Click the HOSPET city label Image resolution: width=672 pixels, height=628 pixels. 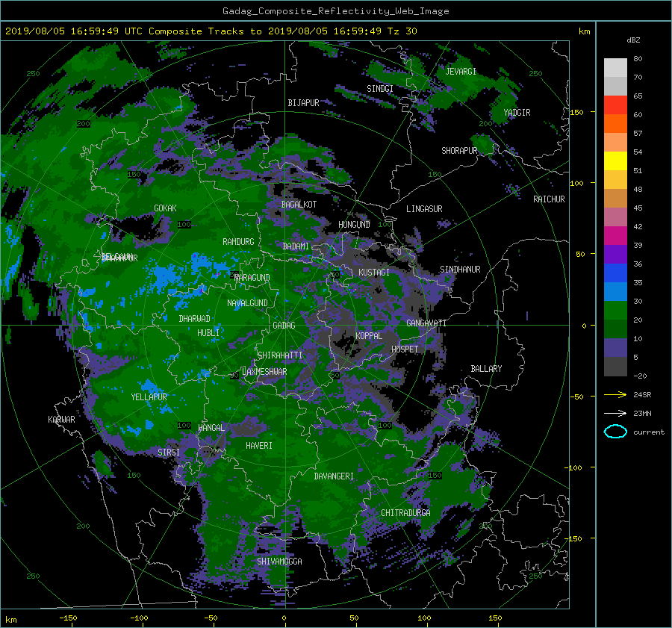(405, 349)
